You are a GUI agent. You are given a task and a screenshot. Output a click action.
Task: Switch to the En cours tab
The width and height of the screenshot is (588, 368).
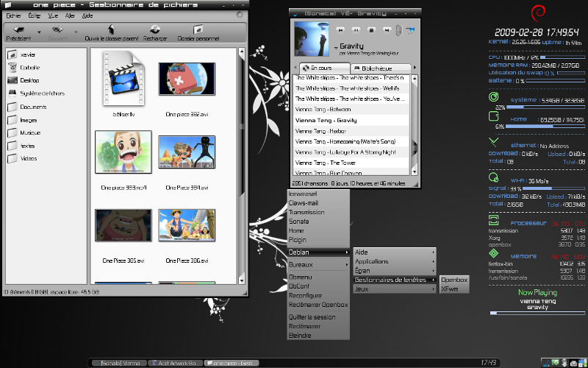[x=325, y=68]
